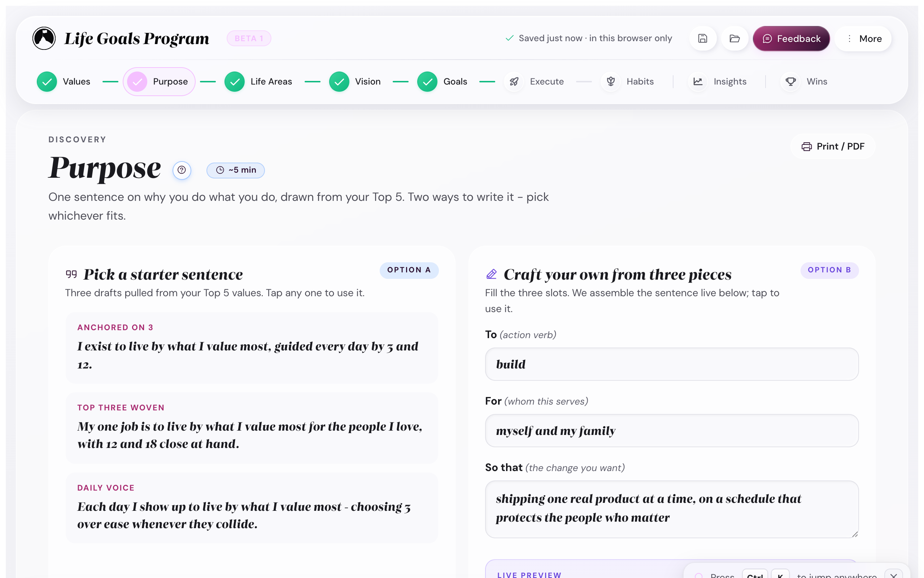Click the Purpose page heading
924x578 pixels.
(105, 168)
